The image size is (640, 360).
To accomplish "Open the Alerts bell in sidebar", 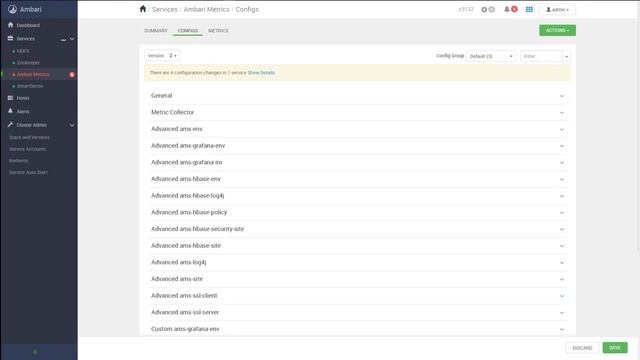I will pyautogui.click(x=11, y=111).
